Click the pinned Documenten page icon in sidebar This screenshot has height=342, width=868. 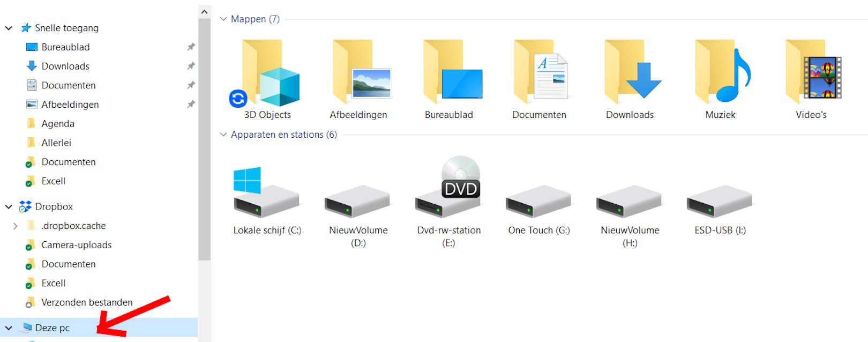(32, 85)
